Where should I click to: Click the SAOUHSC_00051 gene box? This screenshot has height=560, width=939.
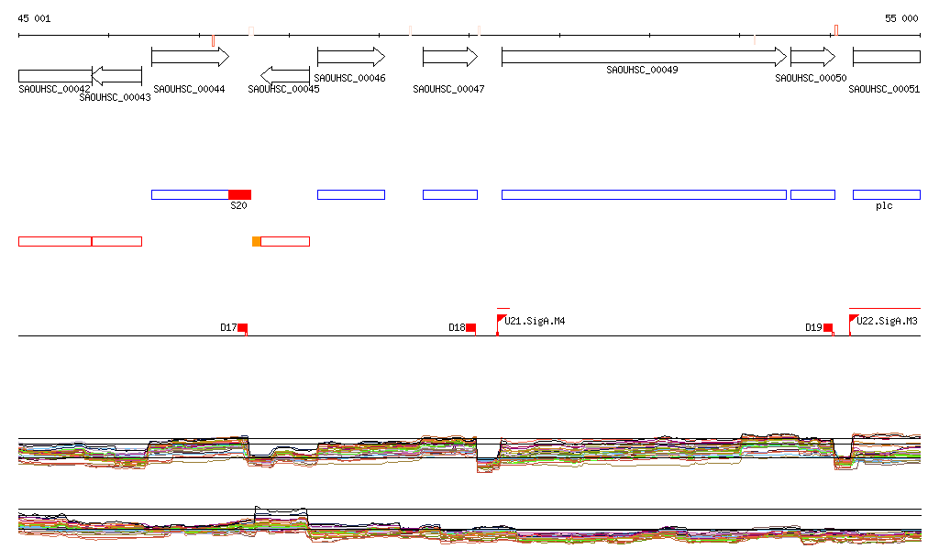(887, 57)
